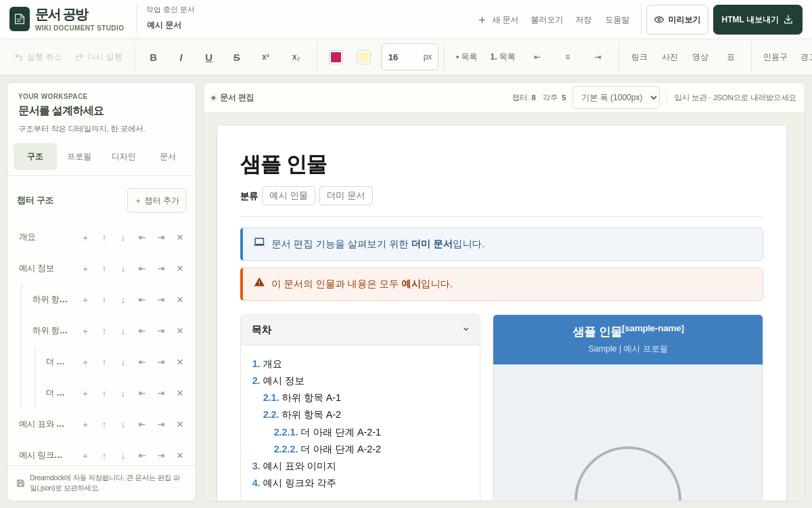
Task: Open TOC entry 3. 예시 표와 이미지
Action: (294, 466)
